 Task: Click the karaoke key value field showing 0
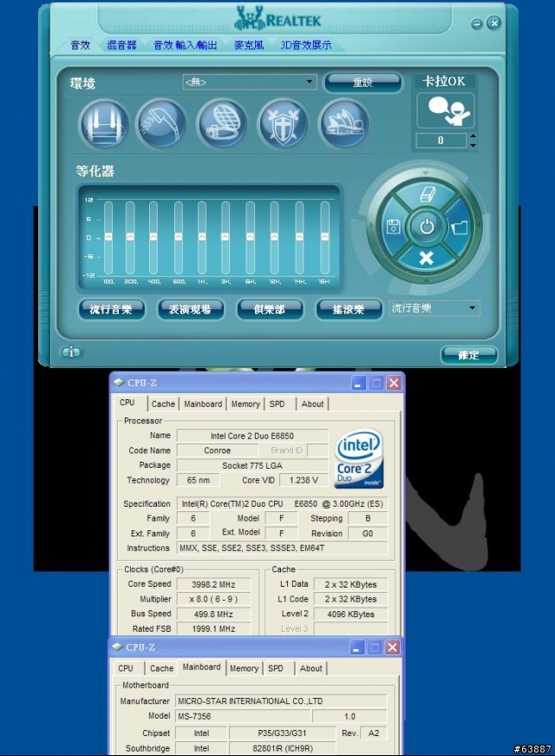tap(441, 141)
